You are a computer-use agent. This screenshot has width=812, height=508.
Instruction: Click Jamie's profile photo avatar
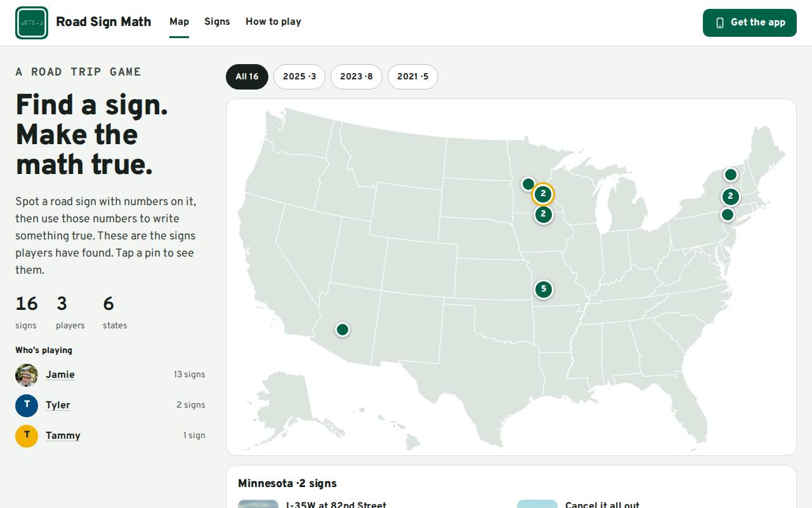[x=27, y=375]
